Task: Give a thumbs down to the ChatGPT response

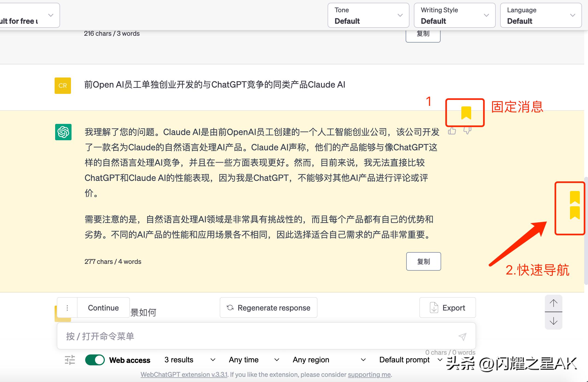Action: [x=467, y=131]
